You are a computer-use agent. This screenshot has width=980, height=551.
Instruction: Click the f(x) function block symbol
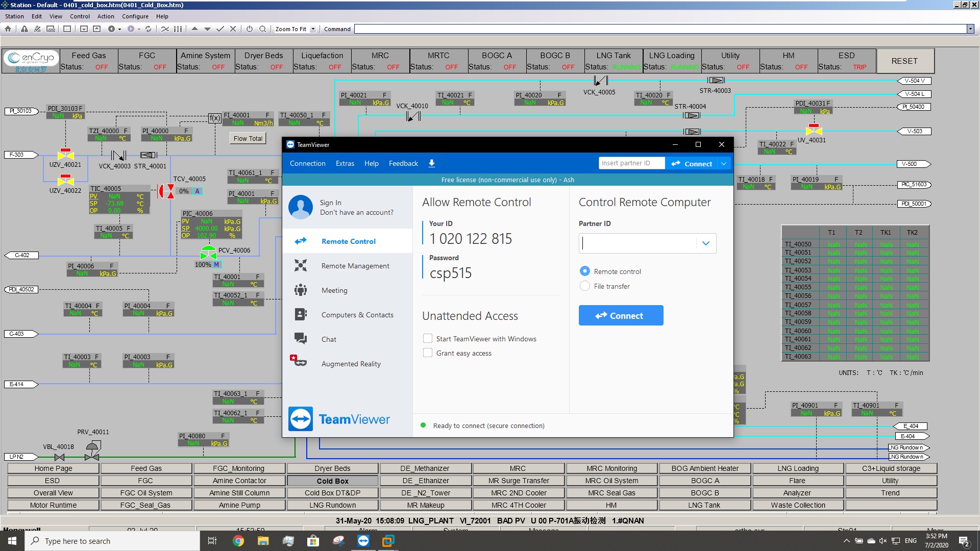[215, 118]
